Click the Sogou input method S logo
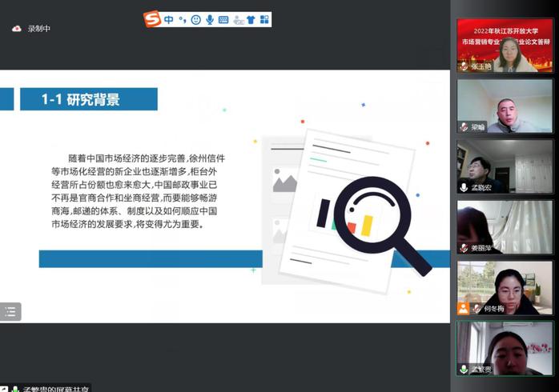This screenshot has width=559, height=392. coord(152,19)
